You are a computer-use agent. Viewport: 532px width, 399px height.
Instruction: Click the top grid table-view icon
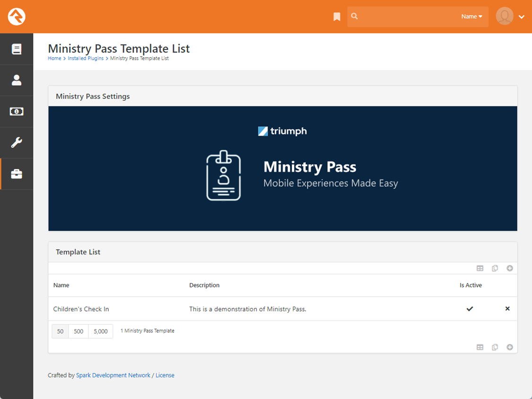480,269
